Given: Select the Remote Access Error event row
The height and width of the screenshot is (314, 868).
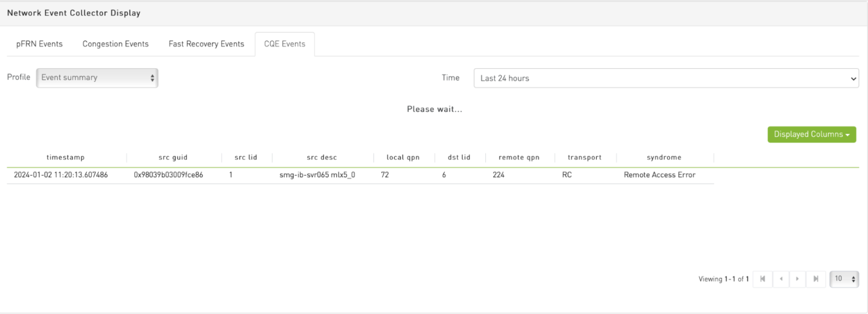Looking at the screenshot, I should coord(659,175).
